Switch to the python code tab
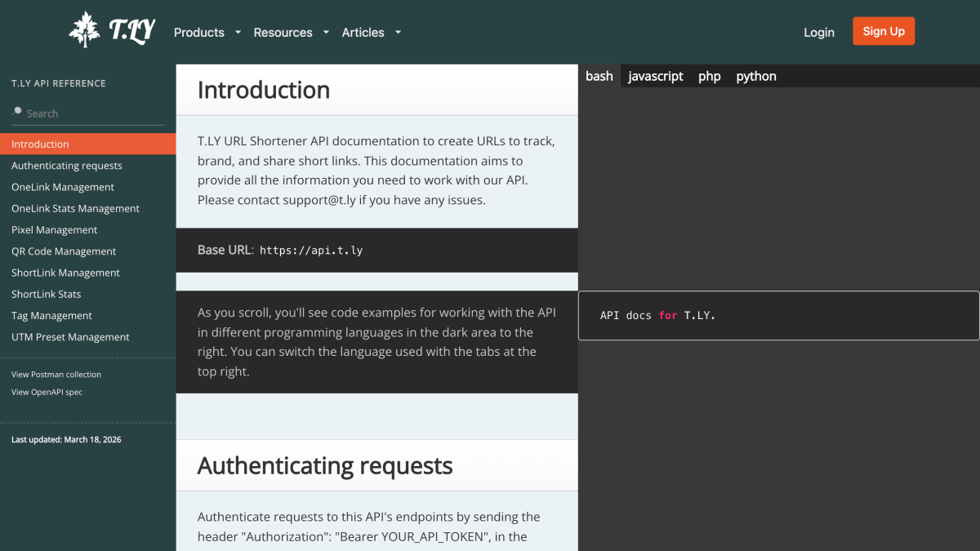 756,76
